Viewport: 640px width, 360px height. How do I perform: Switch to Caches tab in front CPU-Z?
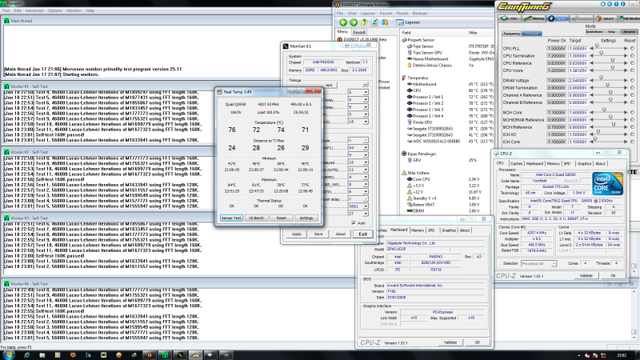(516, 164)
